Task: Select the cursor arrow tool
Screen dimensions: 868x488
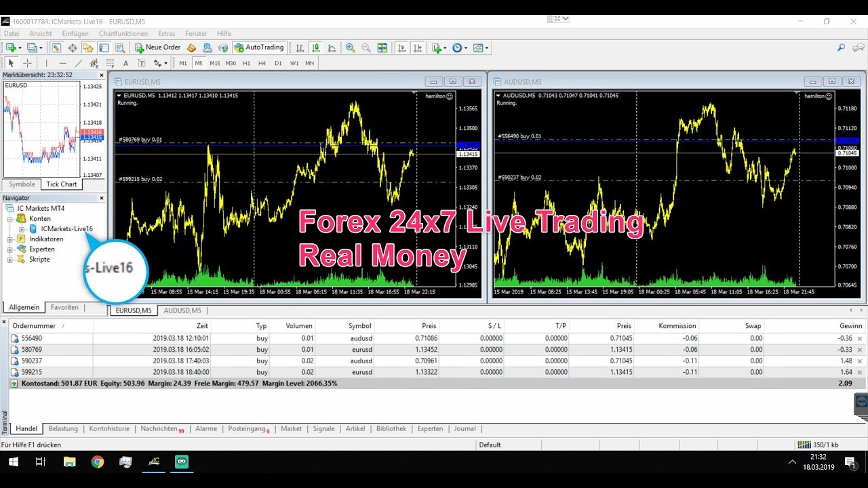Action: 11,63
